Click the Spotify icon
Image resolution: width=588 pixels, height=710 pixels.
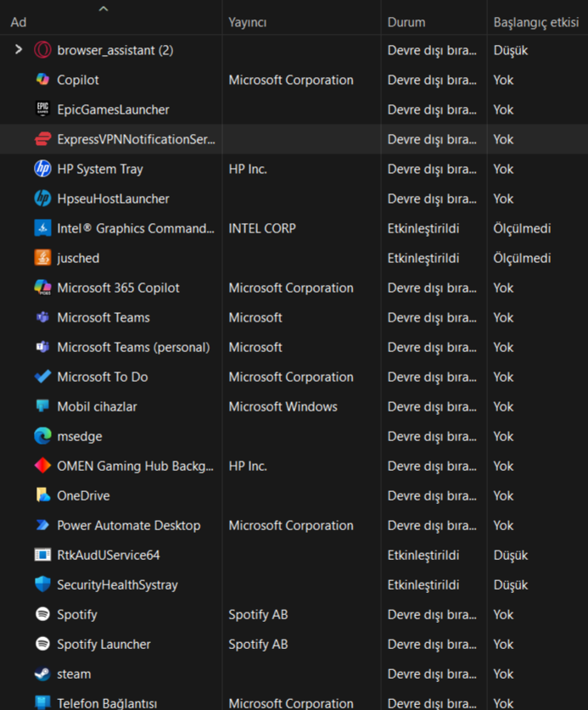point(42,614)
